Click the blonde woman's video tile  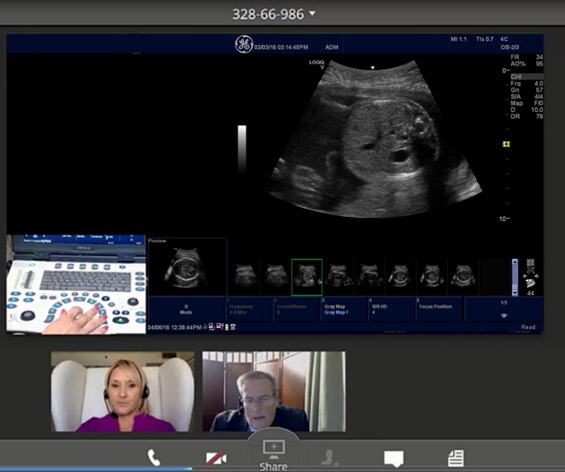(123, 392)
